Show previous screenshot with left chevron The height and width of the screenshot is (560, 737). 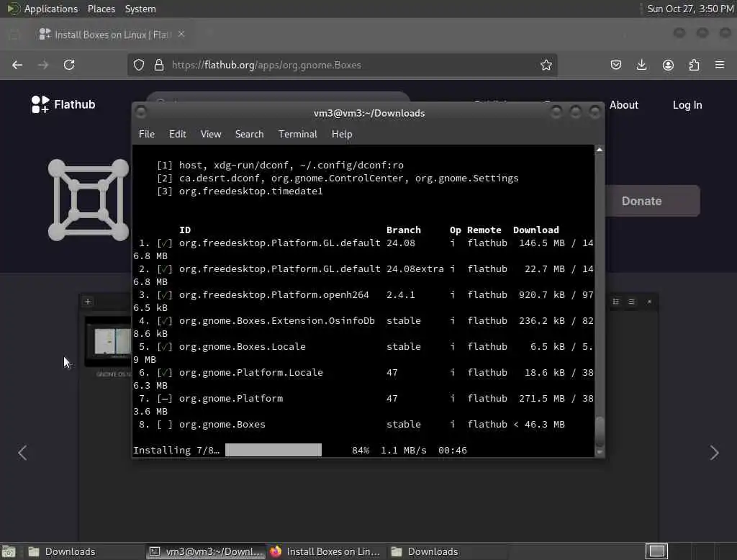(x=22, y=453)
